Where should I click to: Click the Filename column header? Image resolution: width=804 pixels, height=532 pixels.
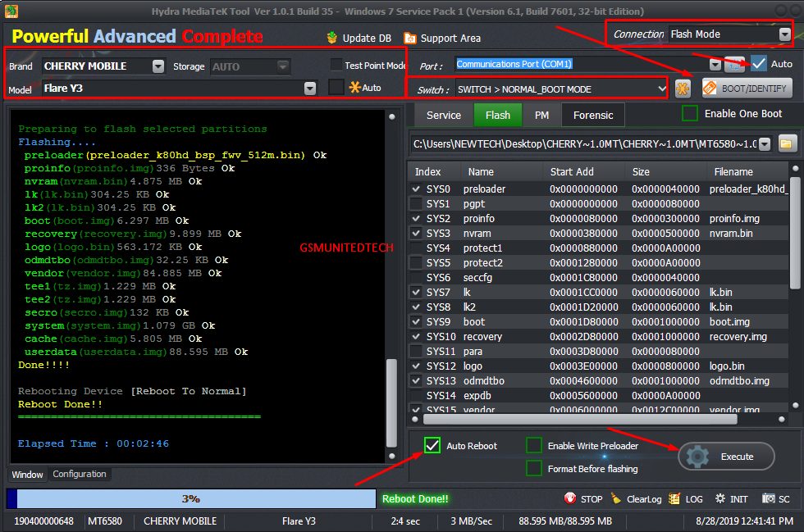[733, 171]
